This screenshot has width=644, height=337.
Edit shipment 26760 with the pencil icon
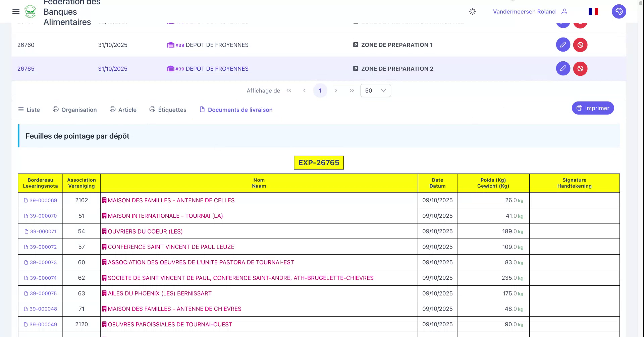563,45
